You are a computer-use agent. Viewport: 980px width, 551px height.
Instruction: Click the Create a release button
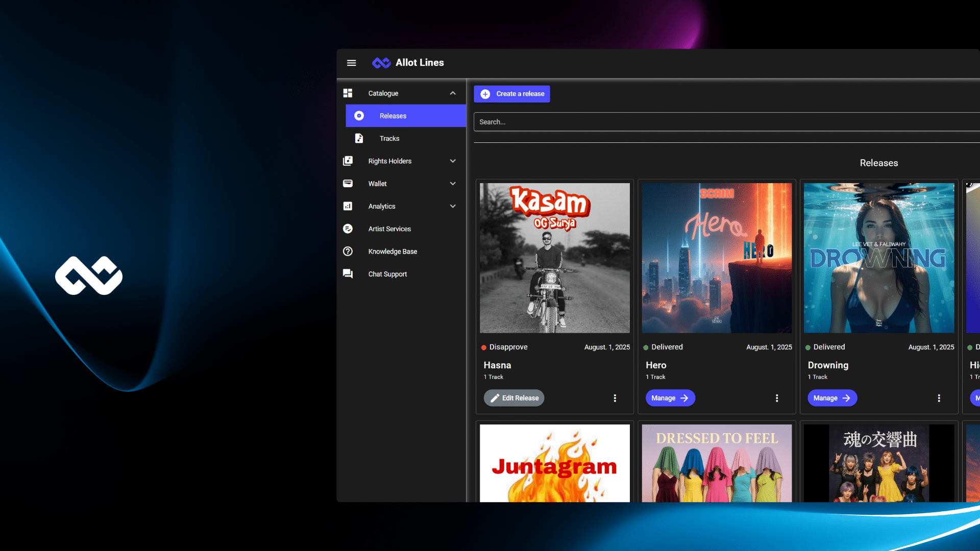(x=511, y=94)
